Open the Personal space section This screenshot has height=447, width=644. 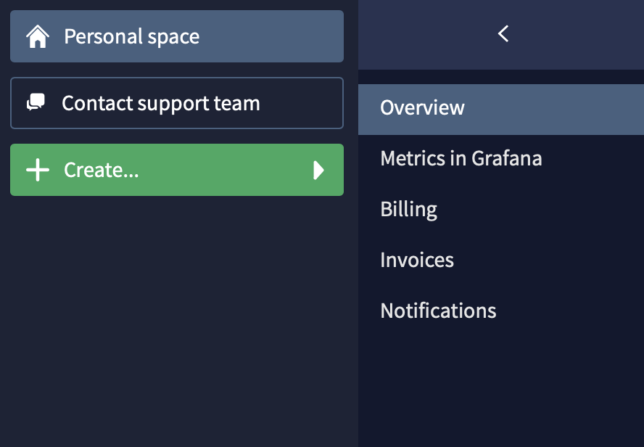click(x=177, y=37)
